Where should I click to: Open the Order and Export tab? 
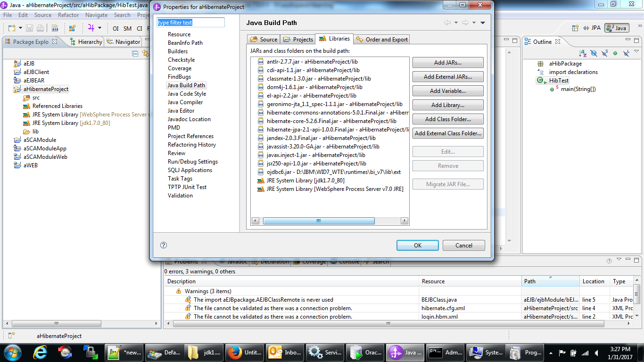(382, 39)
